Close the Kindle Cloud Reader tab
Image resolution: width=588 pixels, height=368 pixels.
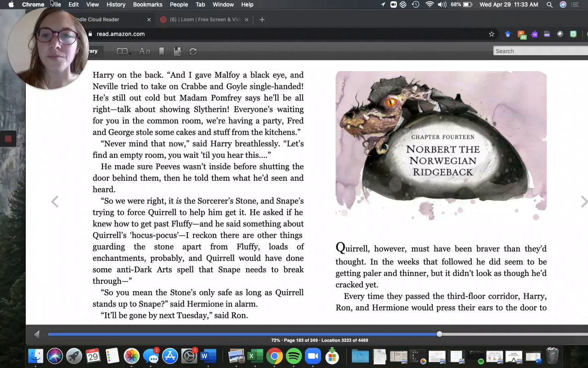(x=149, y=20)
